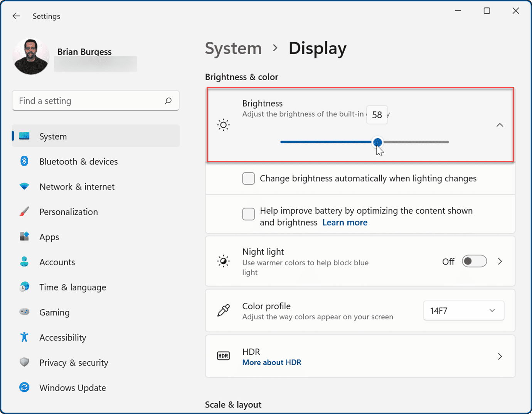Screen dimensions: 532x414
Task: Open Network & internet via its Wi-Fi icon
Action: [24, 186]
